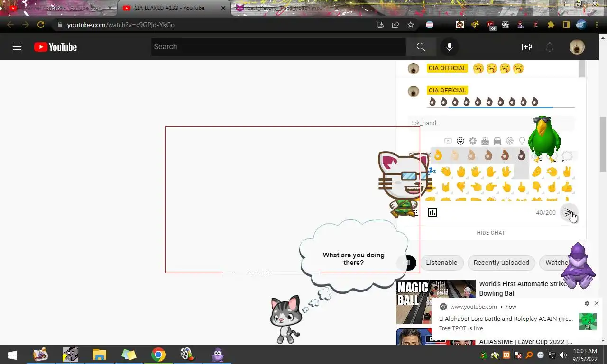The height and width of the screenshot is (364, 607).
Task: Pick the darkest skin tone OK hand
Action: pyautogui.click(x=521, y=155)
